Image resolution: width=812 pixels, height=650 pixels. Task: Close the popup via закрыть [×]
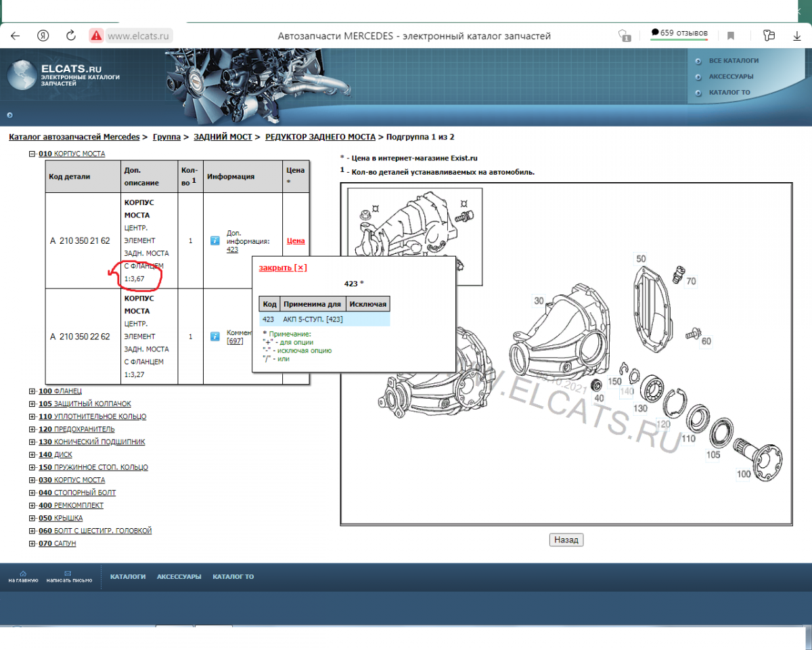pos(283,267)
